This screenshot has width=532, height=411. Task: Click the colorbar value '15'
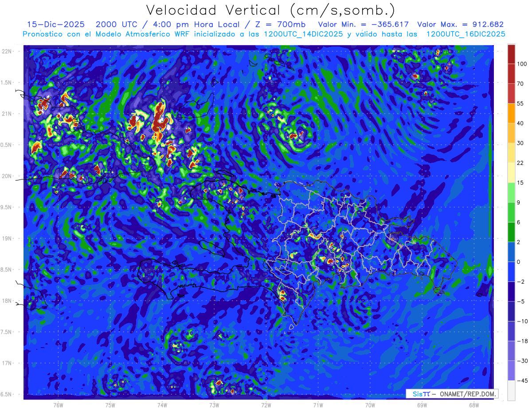click(x=520, y=183)
